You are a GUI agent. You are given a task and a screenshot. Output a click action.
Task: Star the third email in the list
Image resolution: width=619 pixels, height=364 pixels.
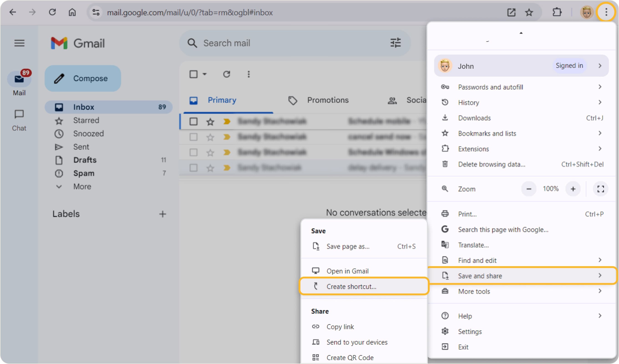(x=210, y=152)
